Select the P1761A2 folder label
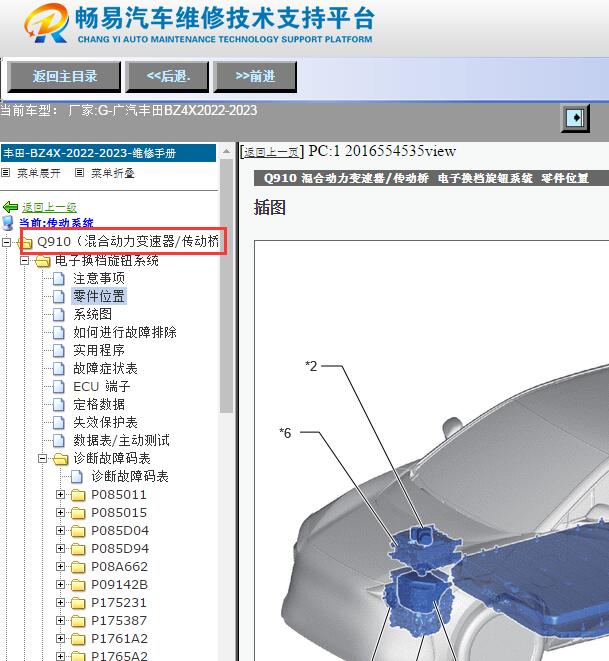This screenshot has width=609, height=661. [x=120, y=639]
